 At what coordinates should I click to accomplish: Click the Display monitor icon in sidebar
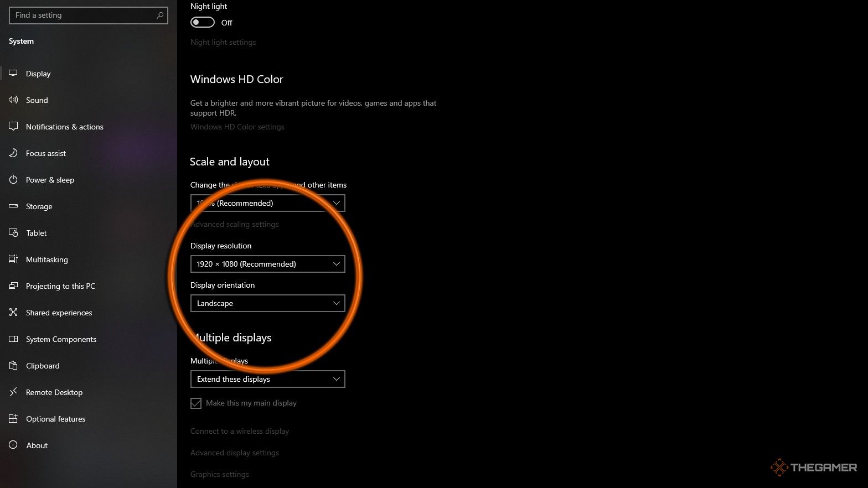tap(13, 73)
